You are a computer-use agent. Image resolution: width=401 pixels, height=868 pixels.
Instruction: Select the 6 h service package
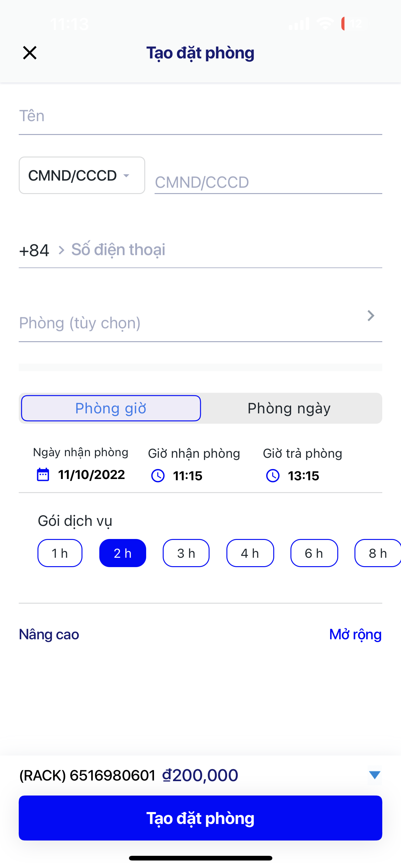[x=314, y=553]
